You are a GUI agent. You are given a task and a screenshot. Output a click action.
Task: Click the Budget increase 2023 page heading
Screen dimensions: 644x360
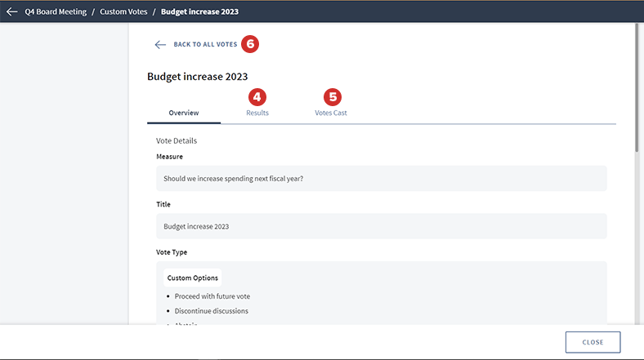pyautogui.click(x=197, y=77)
